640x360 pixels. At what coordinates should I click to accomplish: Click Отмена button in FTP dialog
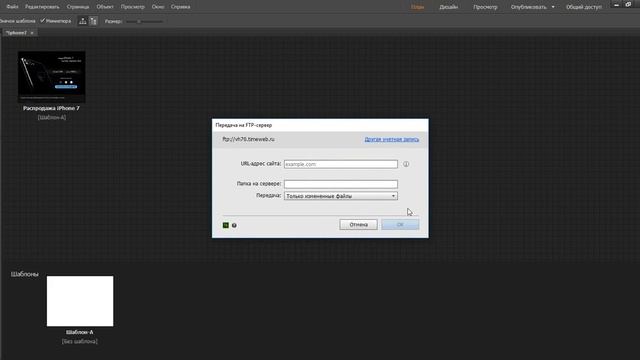point(358,224)
